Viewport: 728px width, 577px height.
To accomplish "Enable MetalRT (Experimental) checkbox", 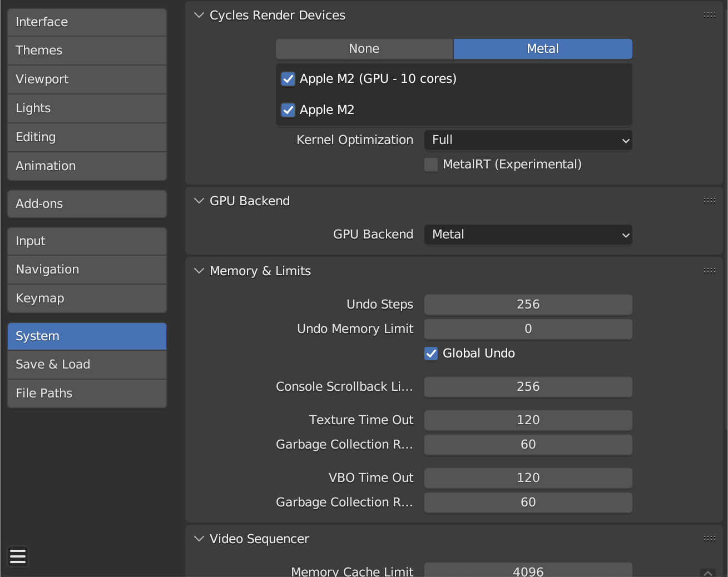I will (431, 165).
